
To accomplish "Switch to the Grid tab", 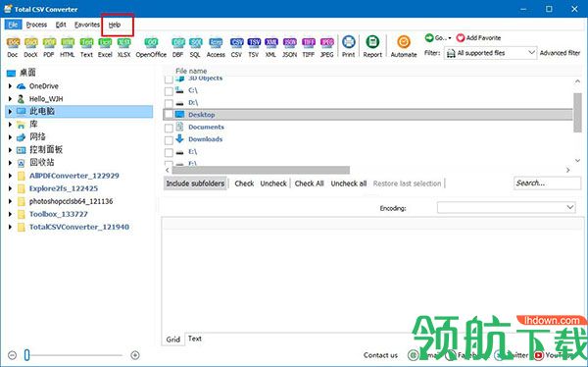I will [172, 340].
